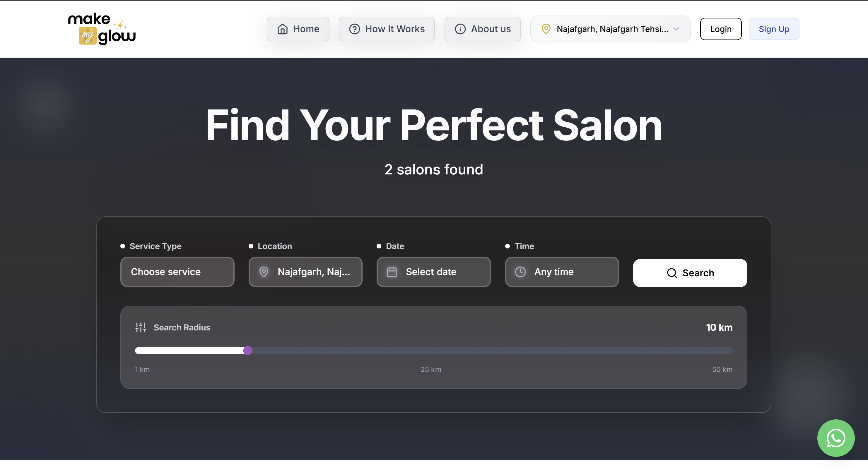Click the Home icon in navigation
This screenshot has height=470, width=868.
coord(283,29)
